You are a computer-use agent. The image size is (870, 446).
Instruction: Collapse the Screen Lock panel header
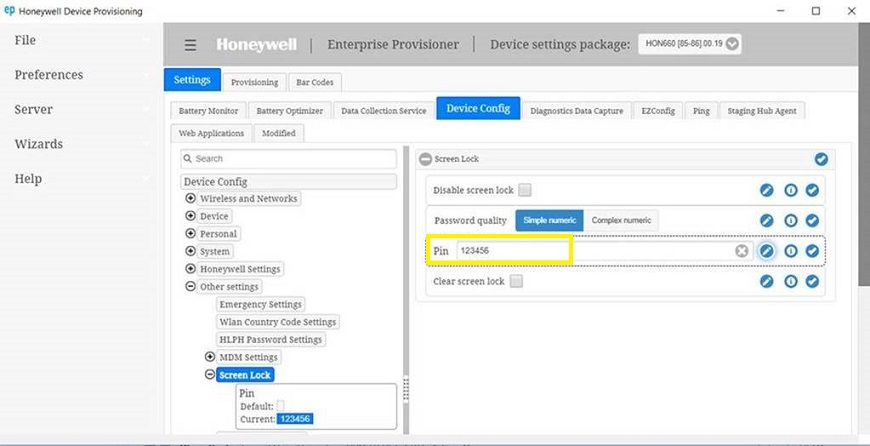click(x=426, y=159)
